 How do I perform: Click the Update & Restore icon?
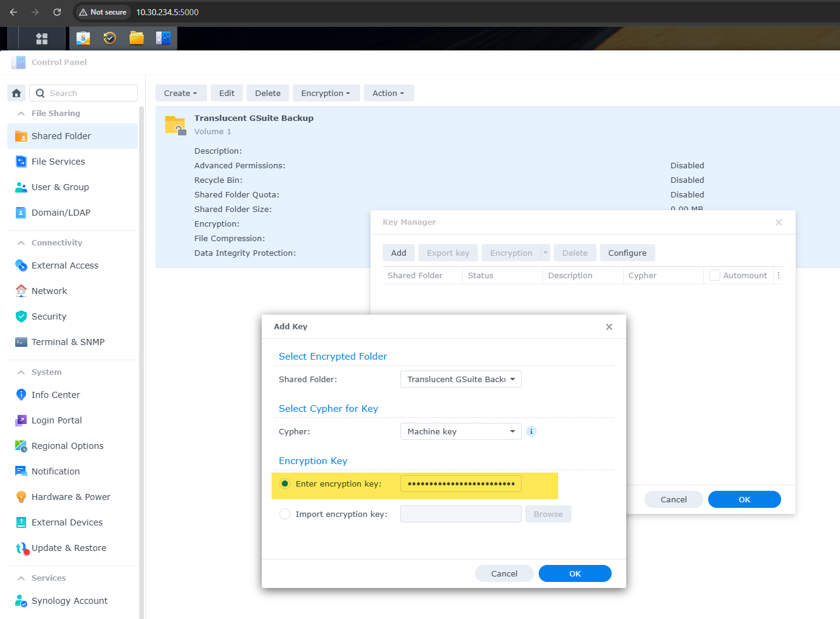tap(21, 548)
